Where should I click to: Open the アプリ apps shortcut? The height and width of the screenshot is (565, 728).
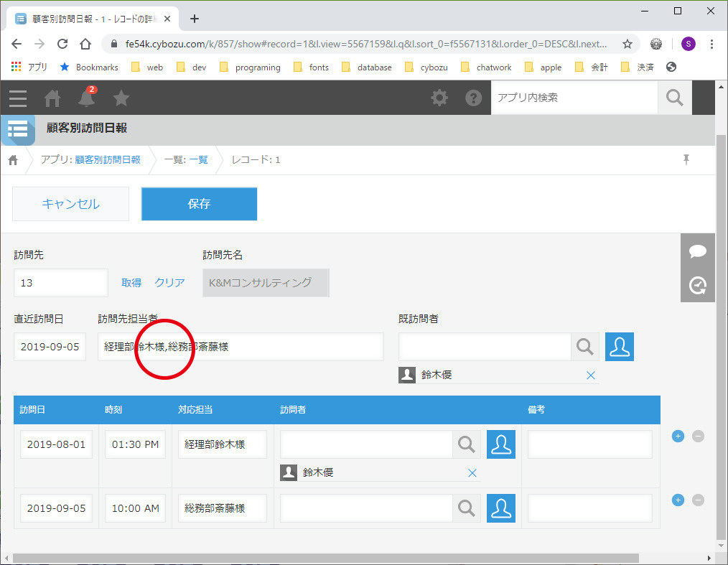coord(29,67)
